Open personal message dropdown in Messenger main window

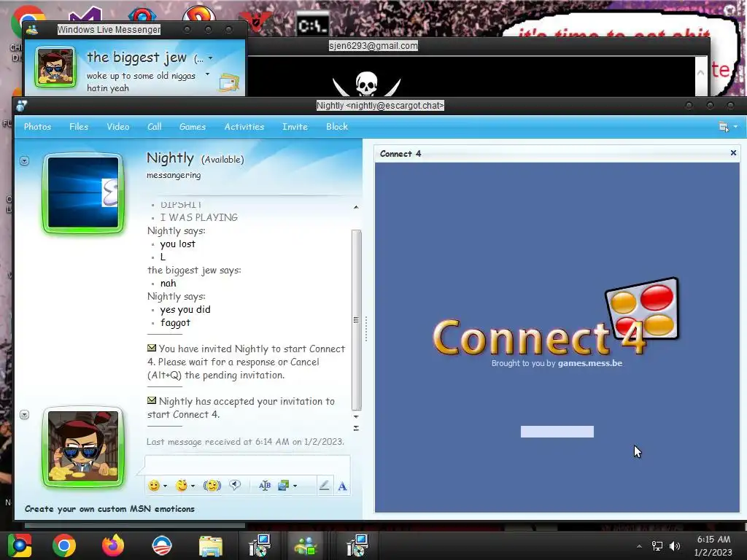point(207,74)
